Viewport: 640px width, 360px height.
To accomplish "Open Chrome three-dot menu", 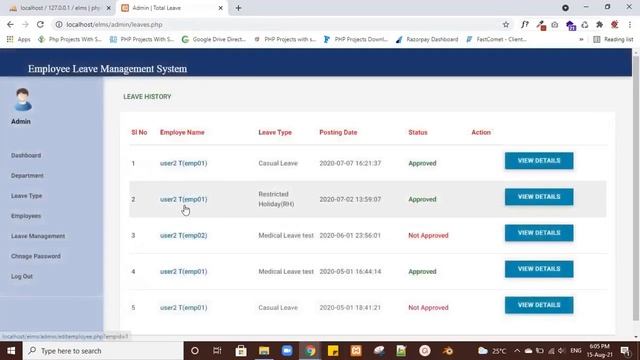I will [630, 25].
